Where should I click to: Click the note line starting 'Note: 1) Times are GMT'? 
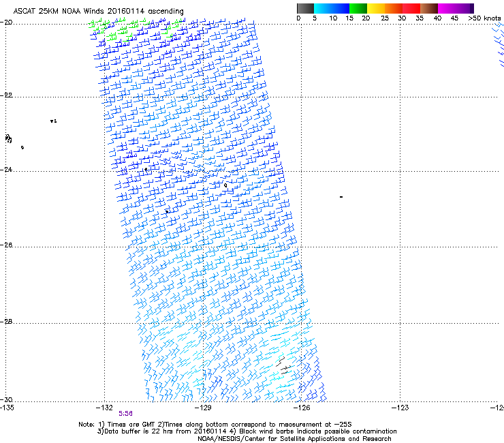click(215, 425)
